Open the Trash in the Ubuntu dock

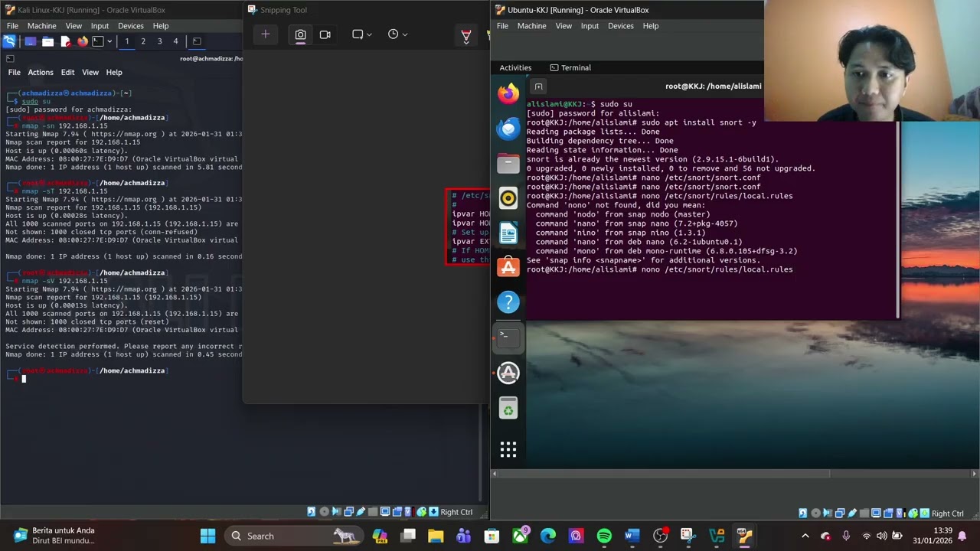click(x=508, y=408)
